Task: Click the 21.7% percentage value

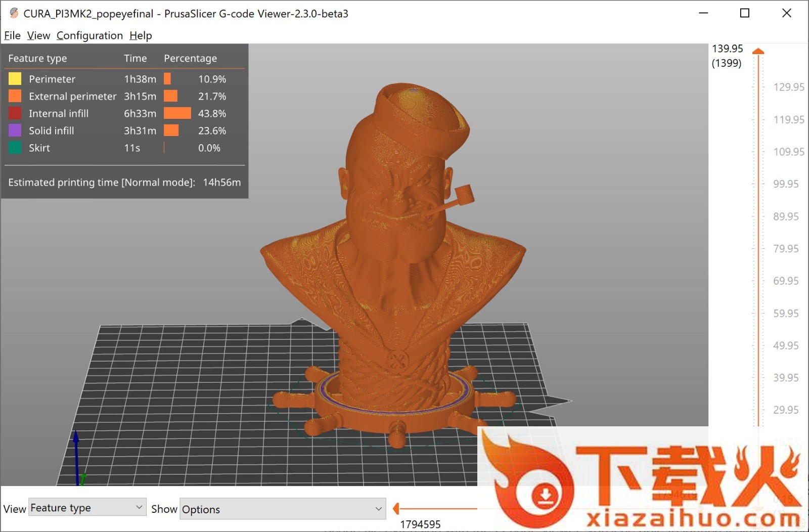Action: [x=212, y=96]
